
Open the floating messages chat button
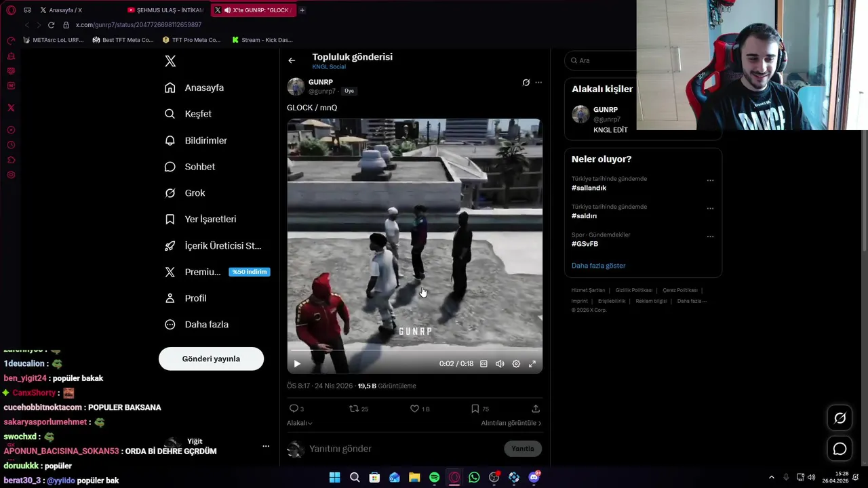tap(840, 449)
